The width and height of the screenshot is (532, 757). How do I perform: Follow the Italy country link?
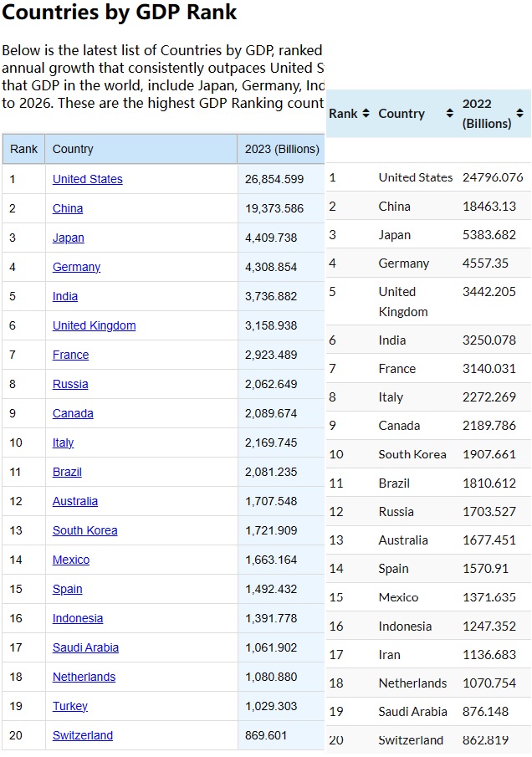click(64, 442)
